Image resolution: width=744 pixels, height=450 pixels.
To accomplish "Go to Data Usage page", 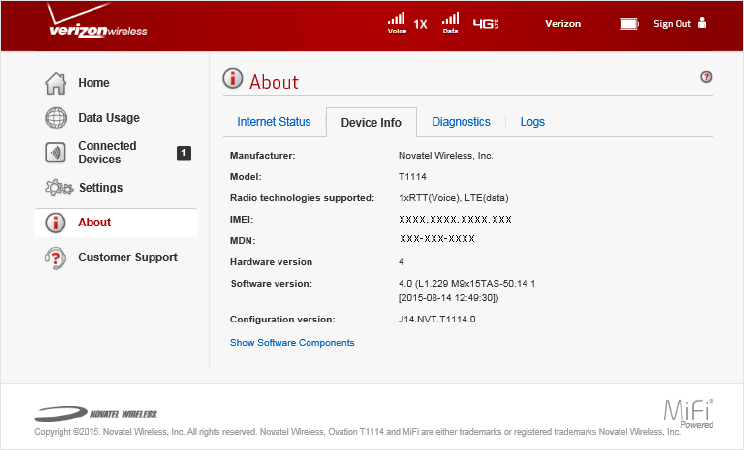I will point(109,118).
